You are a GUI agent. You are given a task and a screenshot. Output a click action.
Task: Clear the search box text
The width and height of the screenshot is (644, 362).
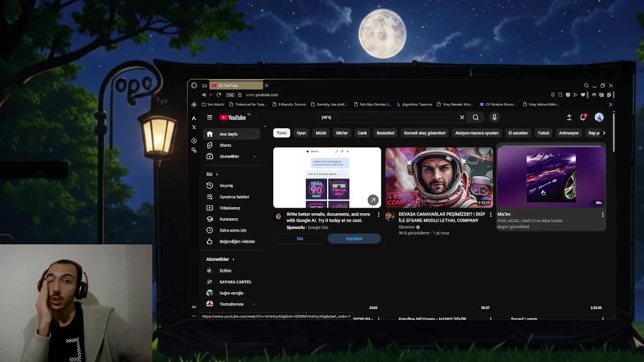click(x=462, y=117)
